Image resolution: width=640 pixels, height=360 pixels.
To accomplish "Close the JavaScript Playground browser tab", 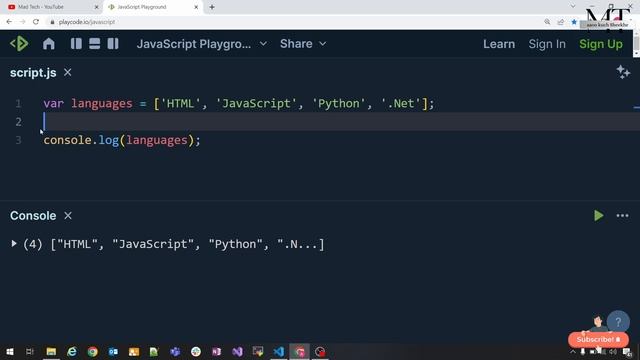I will (196, 7).
